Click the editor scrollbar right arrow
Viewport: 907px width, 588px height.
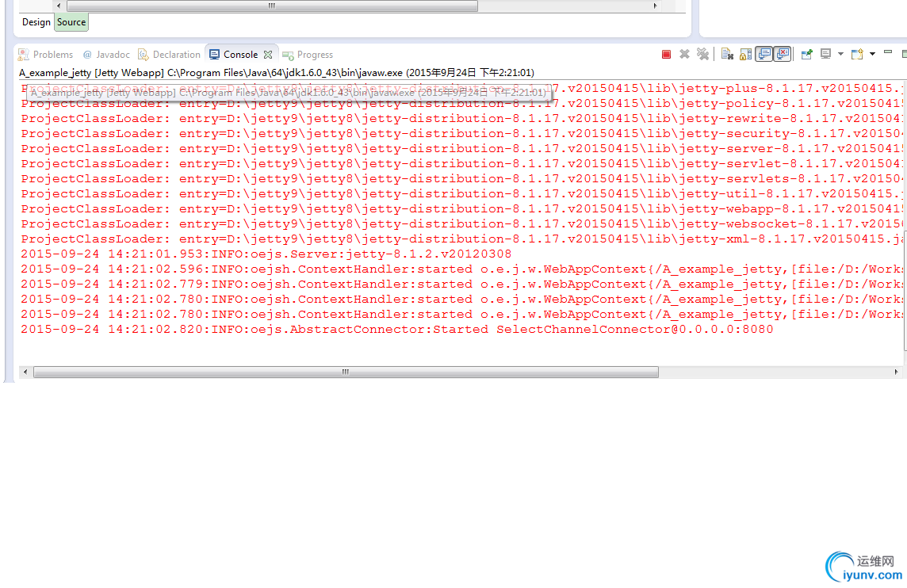pos(655,6)
